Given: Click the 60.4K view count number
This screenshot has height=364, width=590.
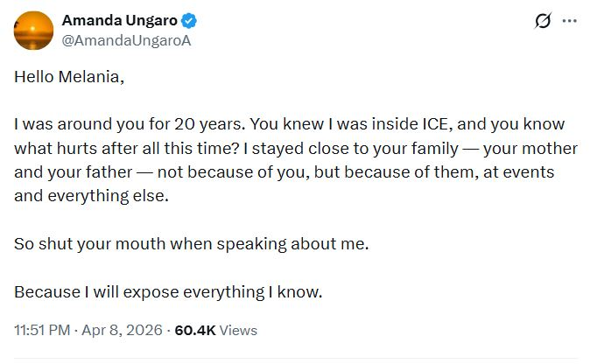Looking at the screenshot, I should (197, 331).
